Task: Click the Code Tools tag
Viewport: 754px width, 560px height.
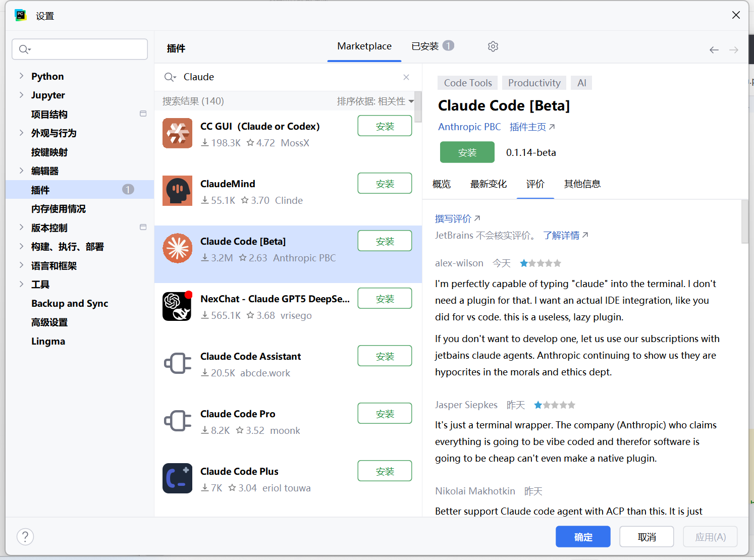Action: click(x=468, y=83)
